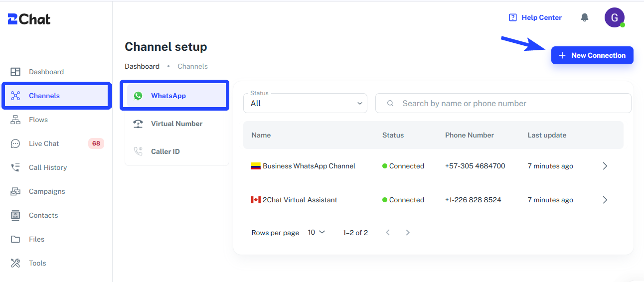Expand 2Chat Virtual Assistant row chevron
The height and width of the screenshot is (282, 644).
click(605, 200)
